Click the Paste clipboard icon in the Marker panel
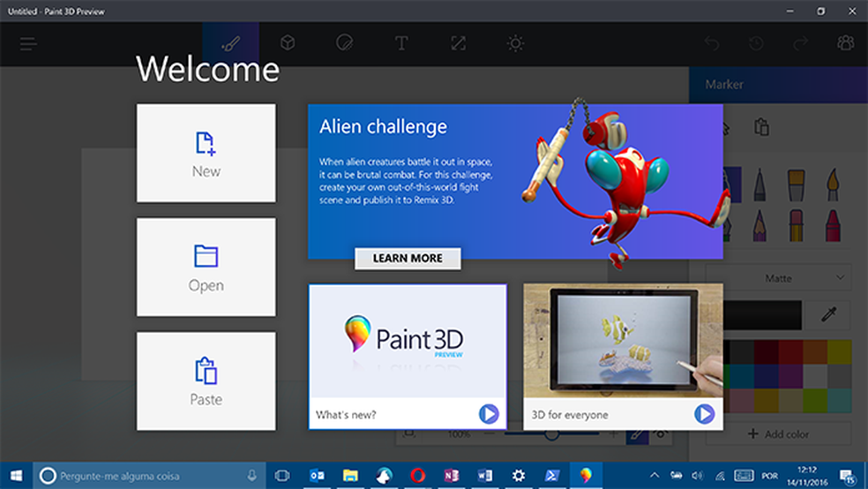Viewport: 868px width, 489px height. [x=762, y=127]
